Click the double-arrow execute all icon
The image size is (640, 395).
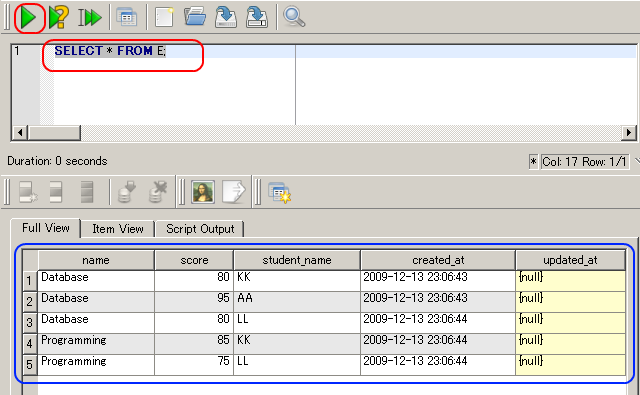tap(90, 18)
